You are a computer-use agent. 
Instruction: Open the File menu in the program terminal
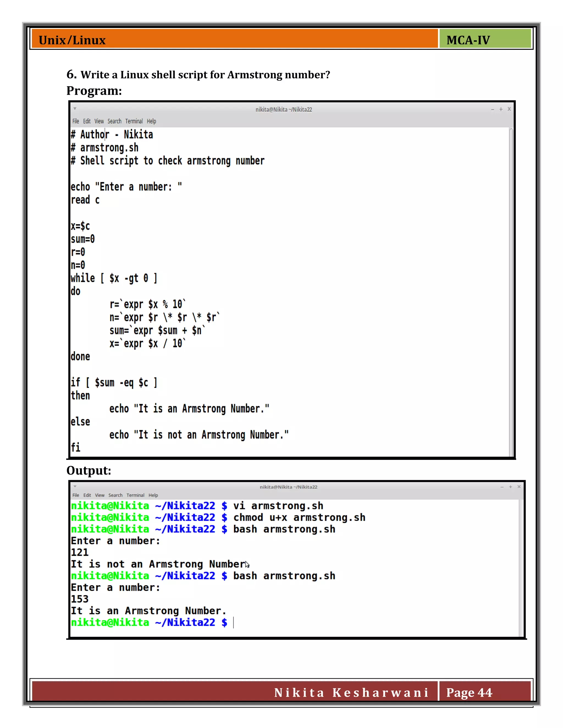tap(76, 121)
